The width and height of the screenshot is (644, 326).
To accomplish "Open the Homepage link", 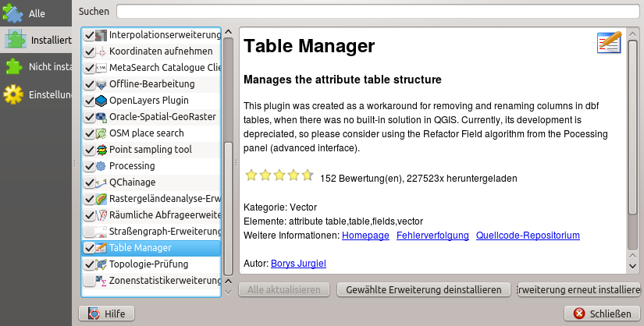I will pos(365,235).
